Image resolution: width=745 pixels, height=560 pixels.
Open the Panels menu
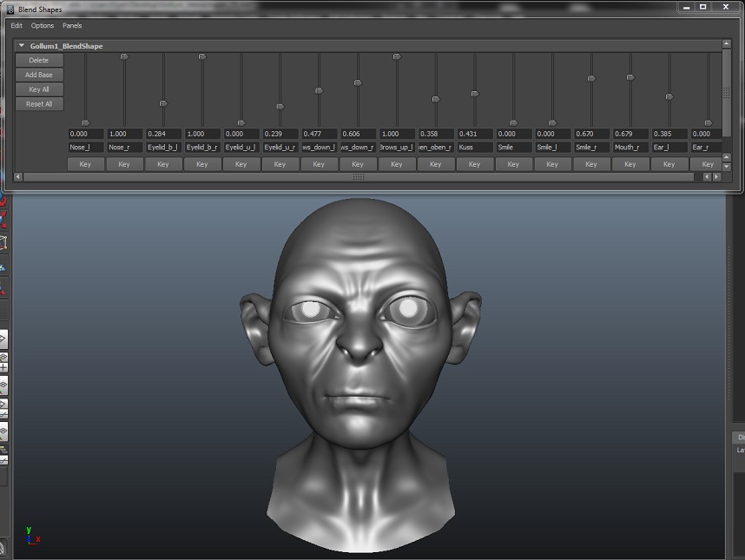tap(72, 26)
